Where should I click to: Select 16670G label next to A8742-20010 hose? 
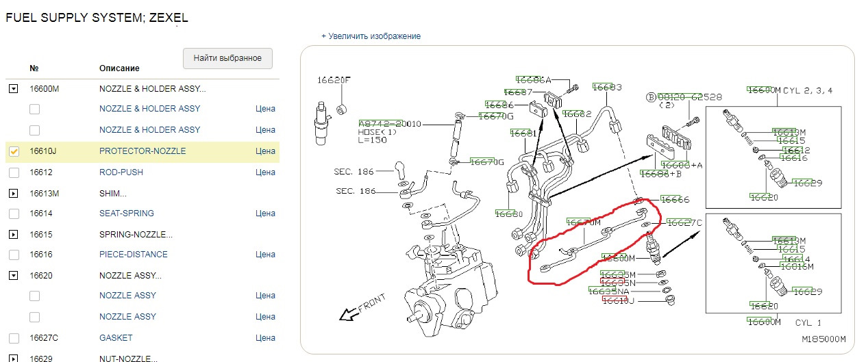coord(496,116)
